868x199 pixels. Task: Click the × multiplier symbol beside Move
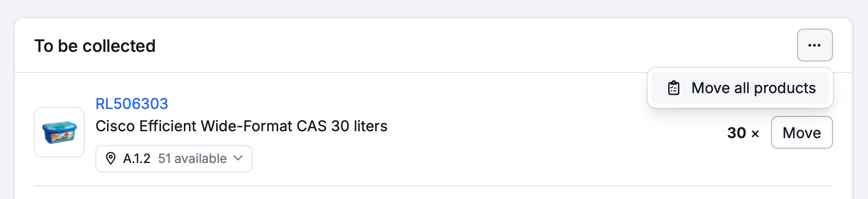pos(755,134)
